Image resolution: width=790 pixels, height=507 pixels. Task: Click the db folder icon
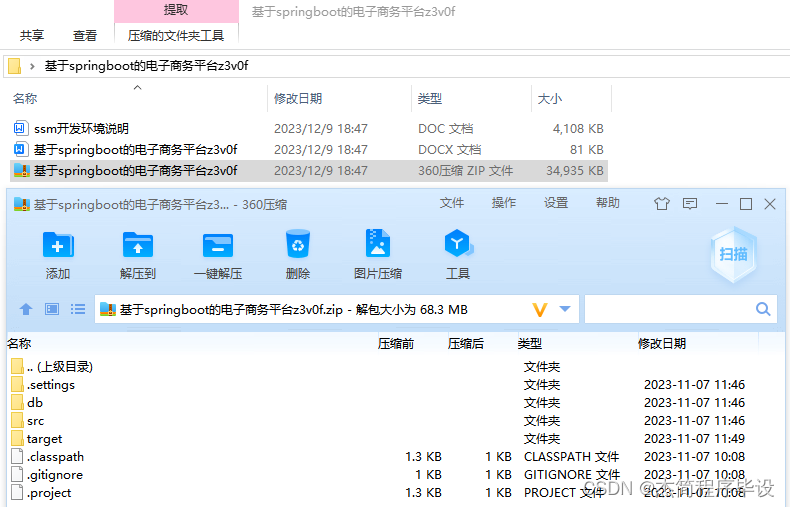17,403
